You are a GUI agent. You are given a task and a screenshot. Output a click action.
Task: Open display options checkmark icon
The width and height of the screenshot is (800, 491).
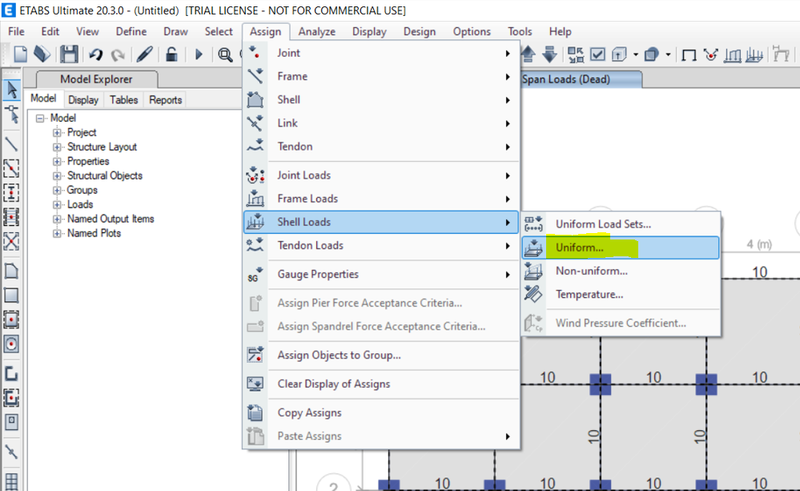[x=597, y=54]
